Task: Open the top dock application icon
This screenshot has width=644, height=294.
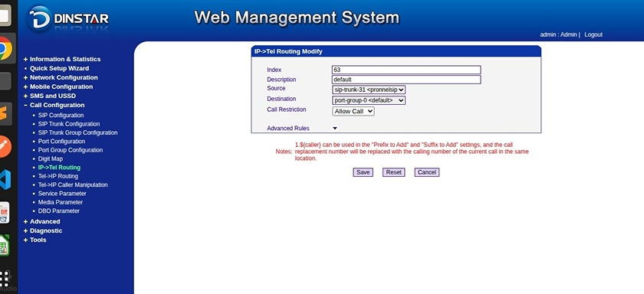Action: (x=5, y=15)
